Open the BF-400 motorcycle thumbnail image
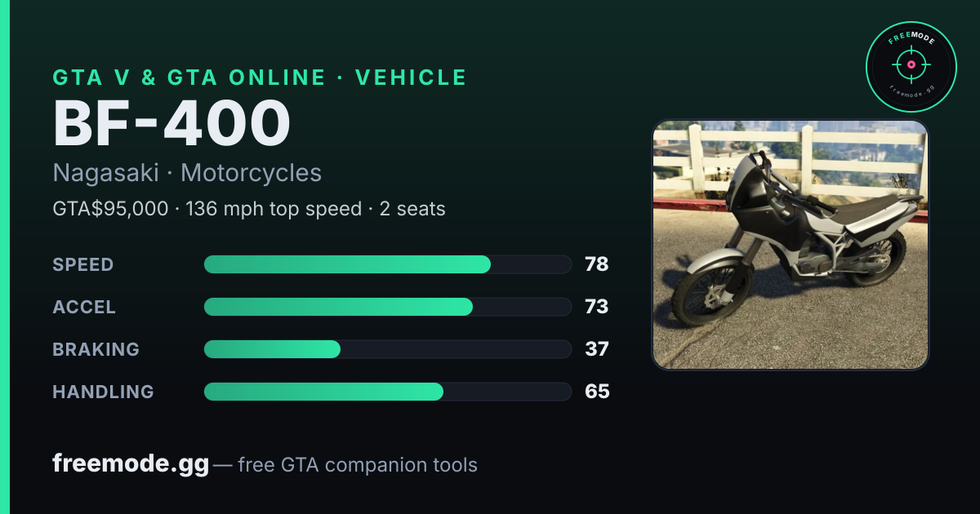This screenshot has width=980, height=514. click(791, 245)
